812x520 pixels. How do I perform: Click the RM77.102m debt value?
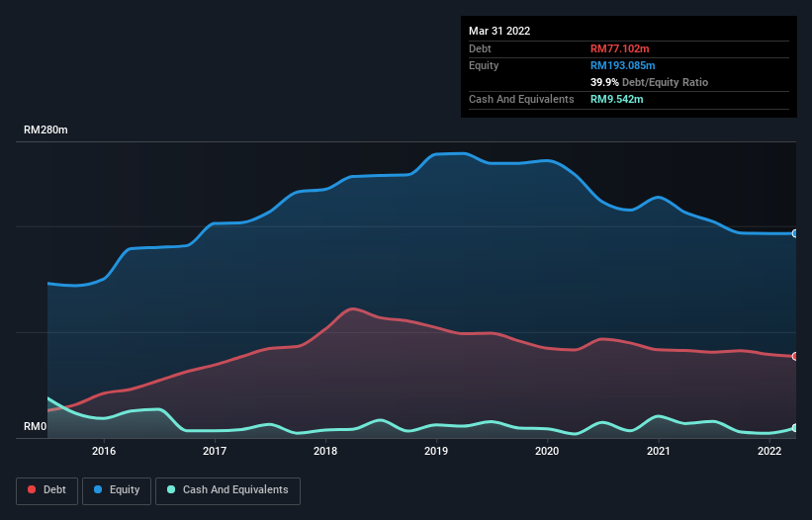click(619, 48)
